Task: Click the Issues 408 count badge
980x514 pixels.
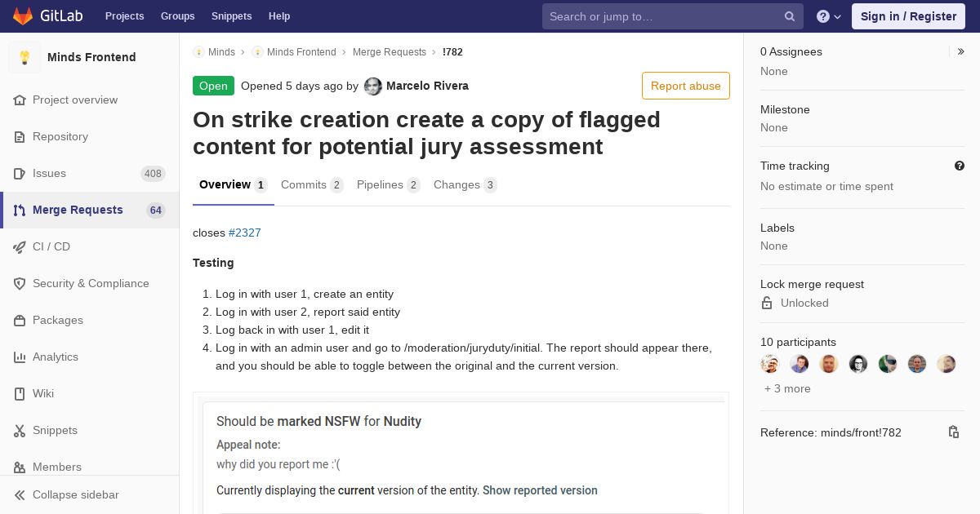Action: point(153,174)
